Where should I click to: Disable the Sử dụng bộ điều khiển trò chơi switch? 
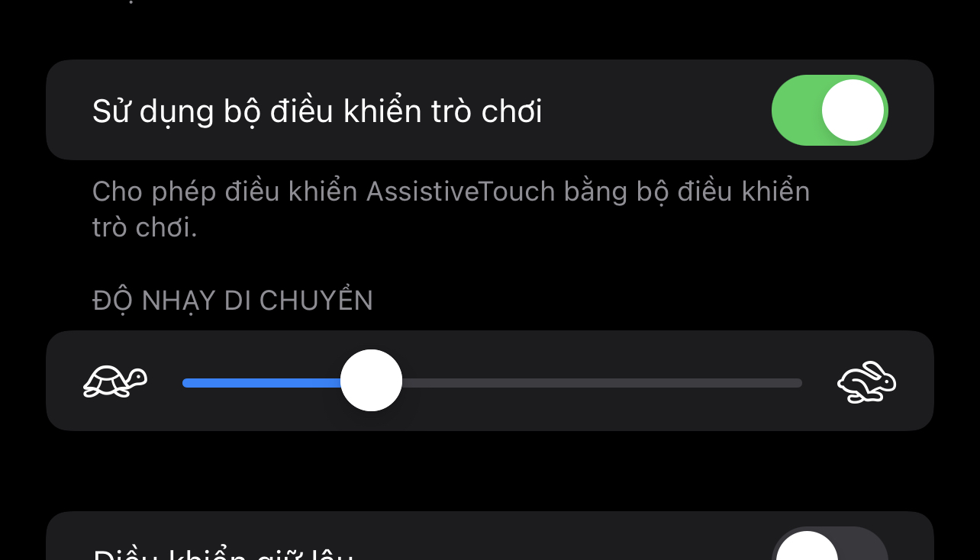click(830, 110)
